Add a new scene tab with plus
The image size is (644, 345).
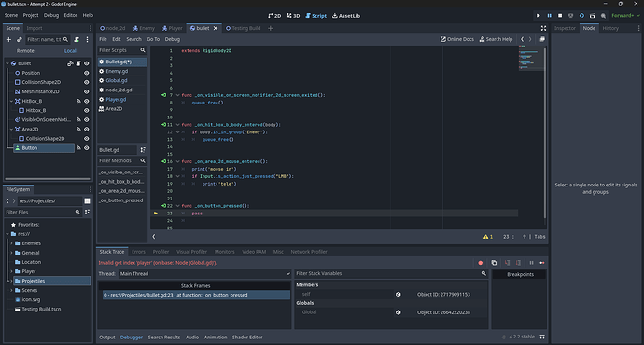[271, 28]
